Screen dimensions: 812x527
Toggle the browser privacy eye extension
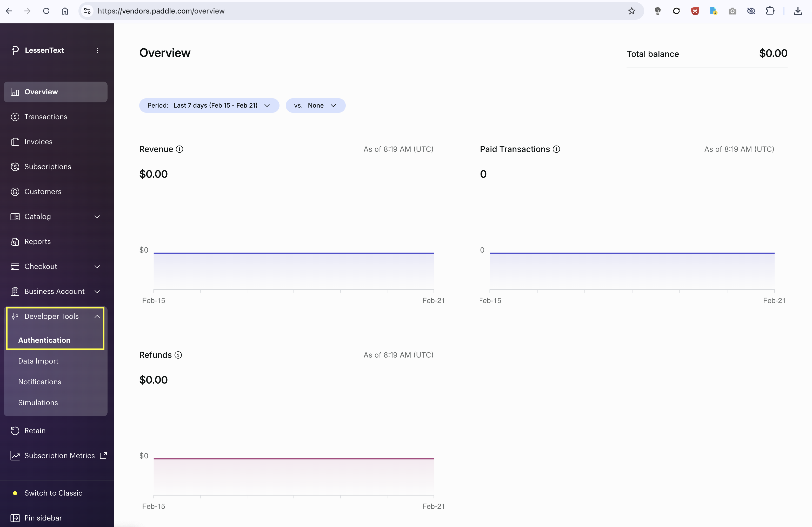tap(751, 11)
